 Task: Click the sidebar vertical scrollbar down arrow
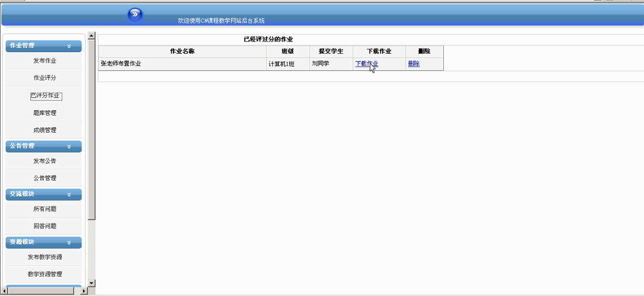[91, 283]
